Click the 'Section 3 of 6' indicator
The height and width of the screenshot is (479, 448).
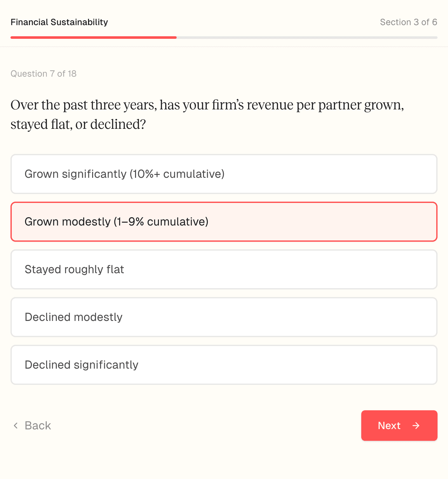pyautogui.click(x=408, y=22)
